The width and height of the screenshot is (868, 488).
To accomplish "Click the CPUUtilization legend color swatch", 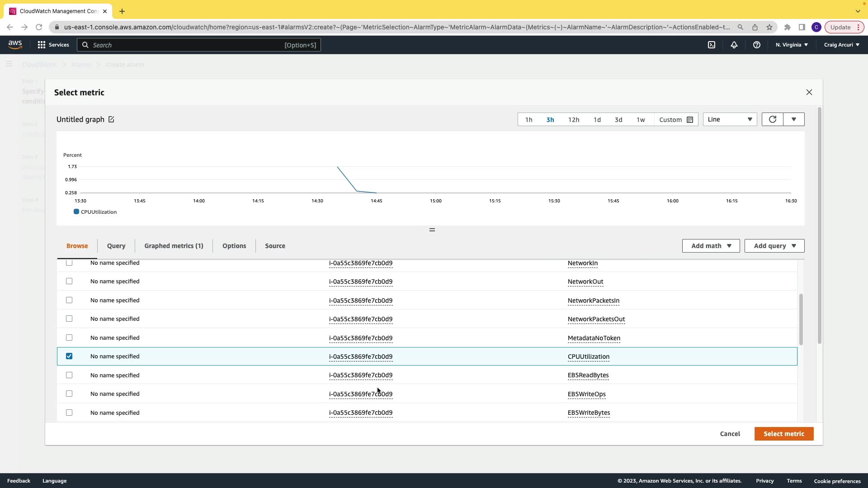I will tap(76, 212).
